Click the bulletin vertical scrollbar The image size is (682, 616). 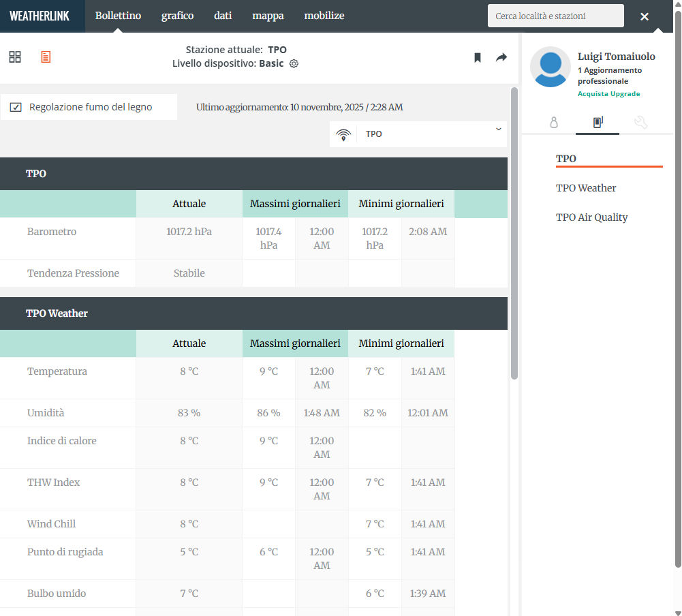click(x=514, y=232)
